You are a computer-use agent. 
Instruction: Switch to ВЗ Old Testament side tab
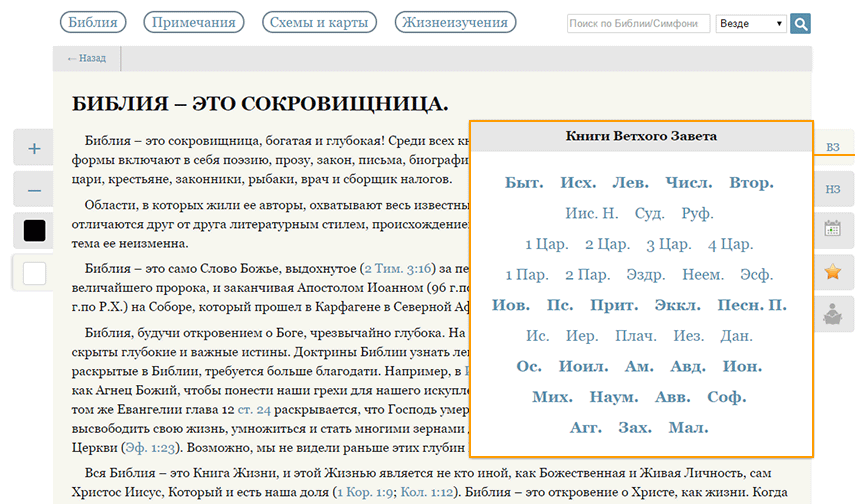tap(833, 147)
